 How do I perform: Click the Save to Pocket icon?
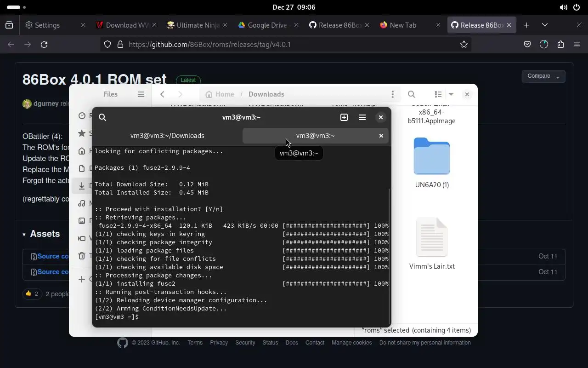[527, 45]
